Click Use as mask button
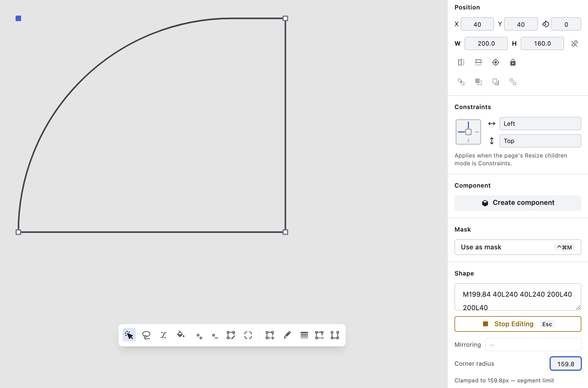The height and width of the screenshot is (388, 588). [x=518, y=247]
